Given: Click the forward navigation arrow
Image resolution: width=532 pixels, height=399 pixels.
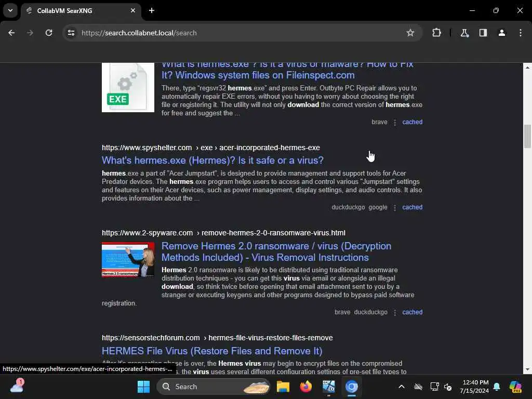Looking at the screenshot, I should point(30,33).
